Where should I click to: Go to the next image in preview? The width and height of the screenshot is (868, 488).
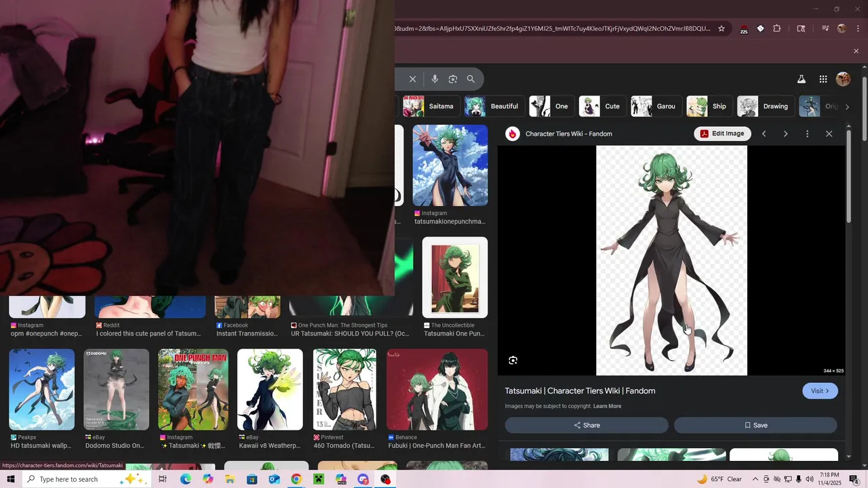tap(785, 134)
